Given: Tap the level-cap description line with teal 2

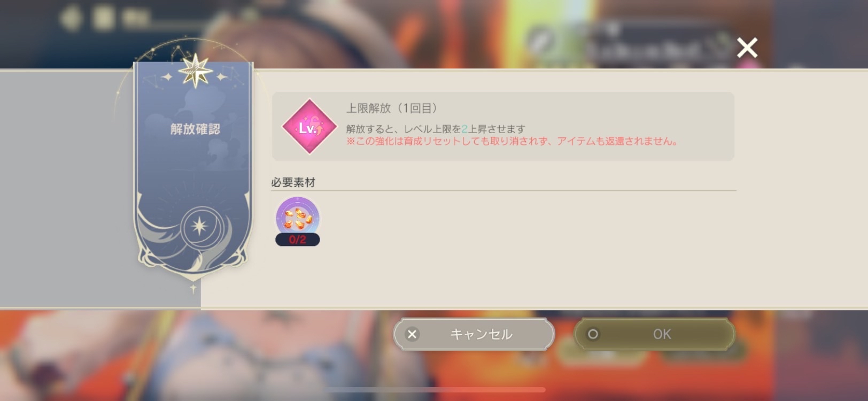Looking at the screenshot, I should pyautogui.click(x=436, y=129).
